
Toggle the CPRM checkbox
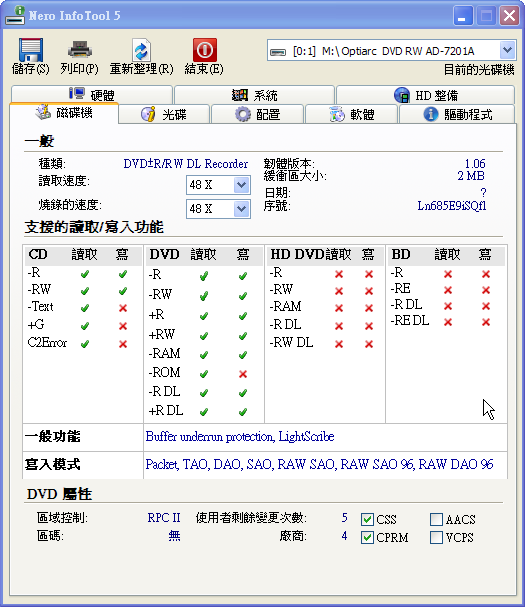pyautogui.click(x=367, y=537)
